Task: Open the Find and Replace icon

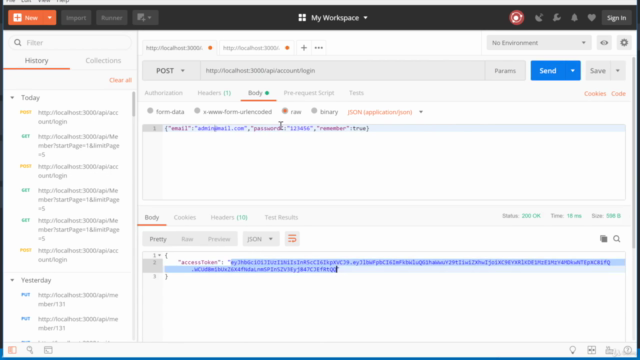Action: click(30, 350)
